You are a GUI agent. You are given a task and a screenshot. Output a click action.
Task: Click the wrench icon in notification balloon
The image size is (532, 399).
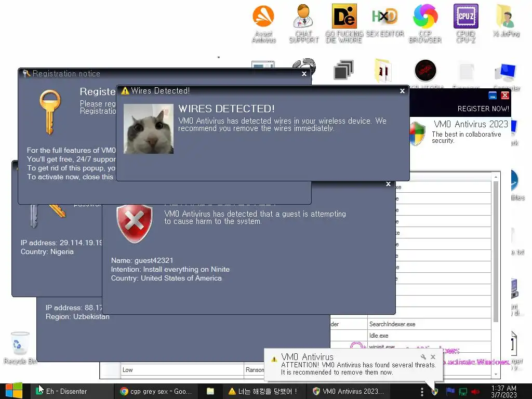(423, 357)
